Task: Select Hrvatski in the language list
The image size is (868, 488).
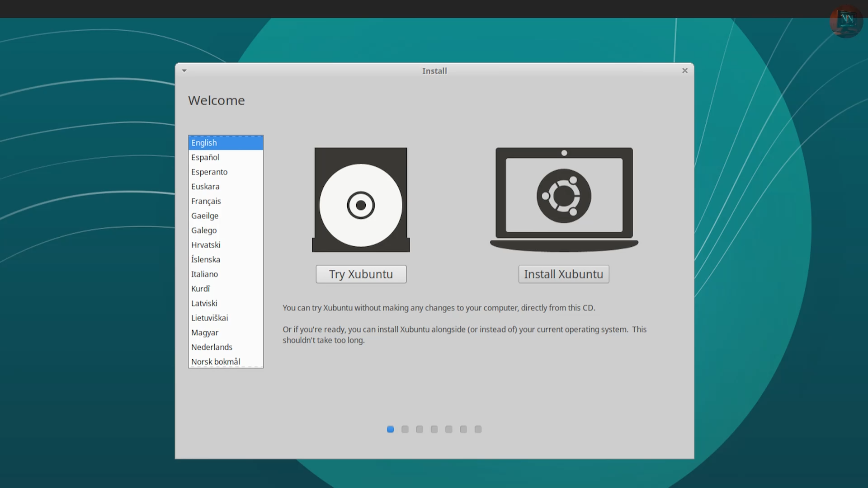Action: coord(206,245)
